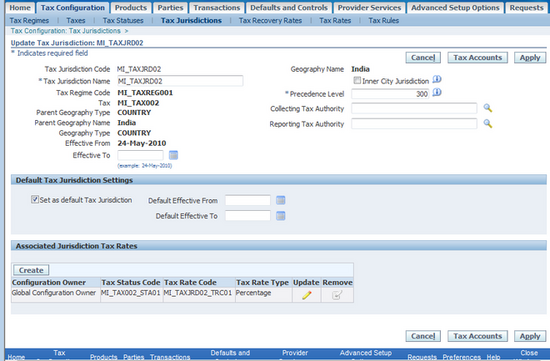Click the footer Help link
Viewport: 550px width, 361px height.
tap(493, 357)
